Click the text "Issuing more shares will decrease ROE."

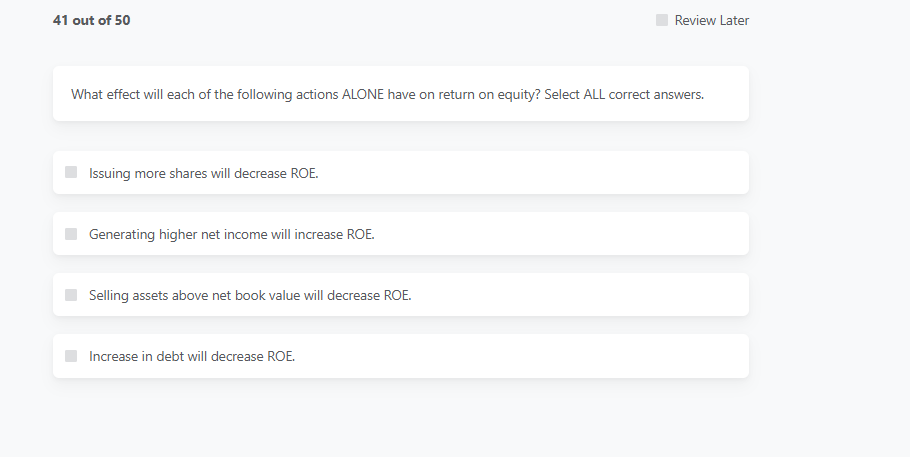(x=203, y=173)
